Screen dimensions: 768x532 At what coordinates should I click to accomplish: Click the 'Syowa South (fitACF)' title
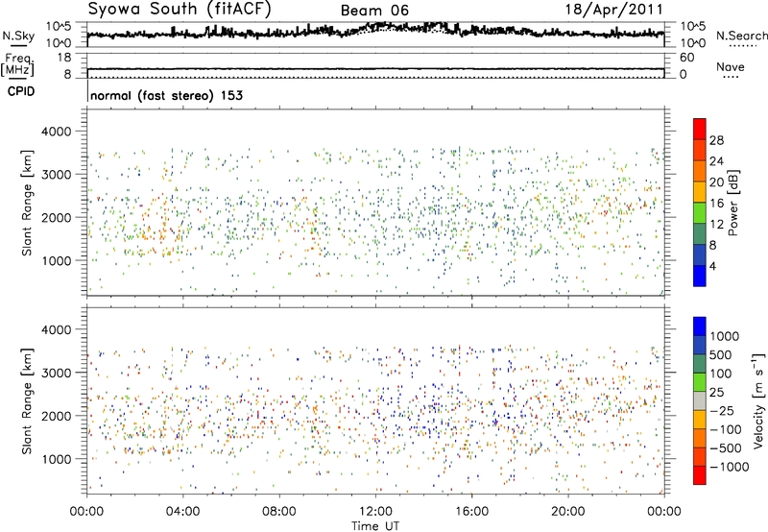click(x=180, y=10)
